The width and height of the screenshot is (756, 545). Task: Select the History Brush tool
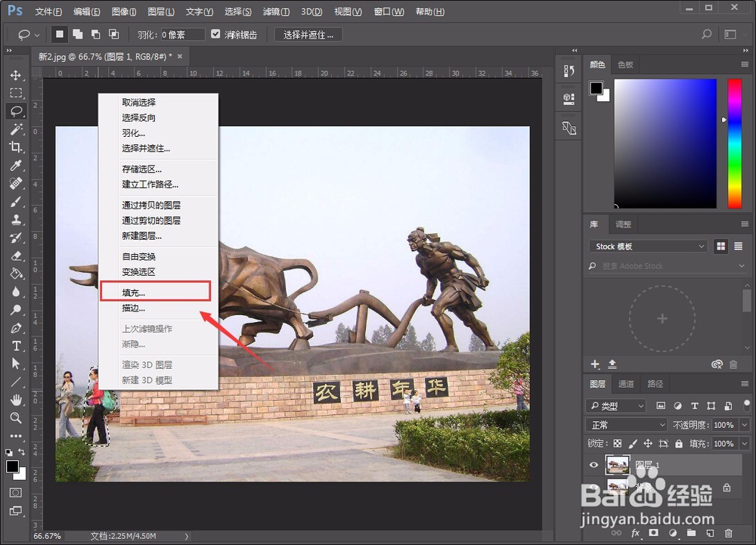(16, 237)
